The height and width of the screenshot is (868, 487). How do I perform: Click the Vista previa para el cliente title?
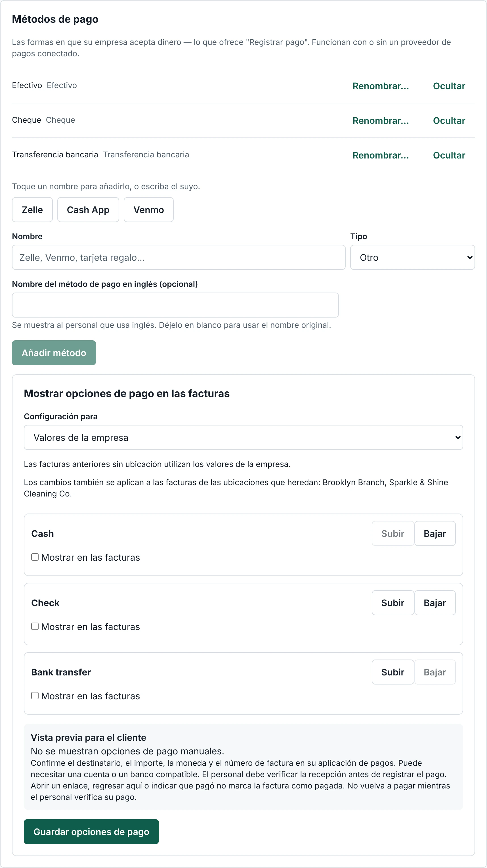pyautogui.click(x=89, y=738)
